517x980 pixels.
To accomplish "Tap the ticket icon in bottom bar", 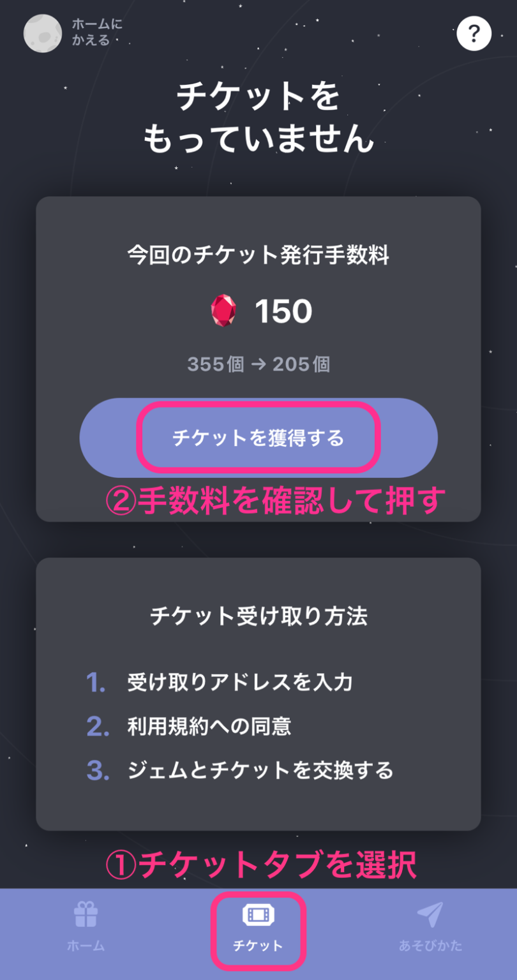I will (258, 916).
